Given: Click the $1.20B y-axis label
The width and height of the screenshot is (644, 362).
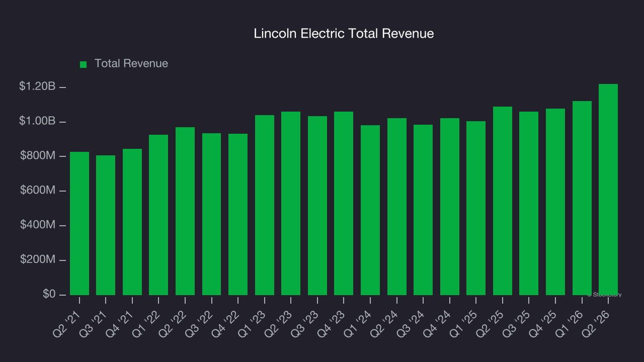Looking at the screenshot, I should (37, 86).
